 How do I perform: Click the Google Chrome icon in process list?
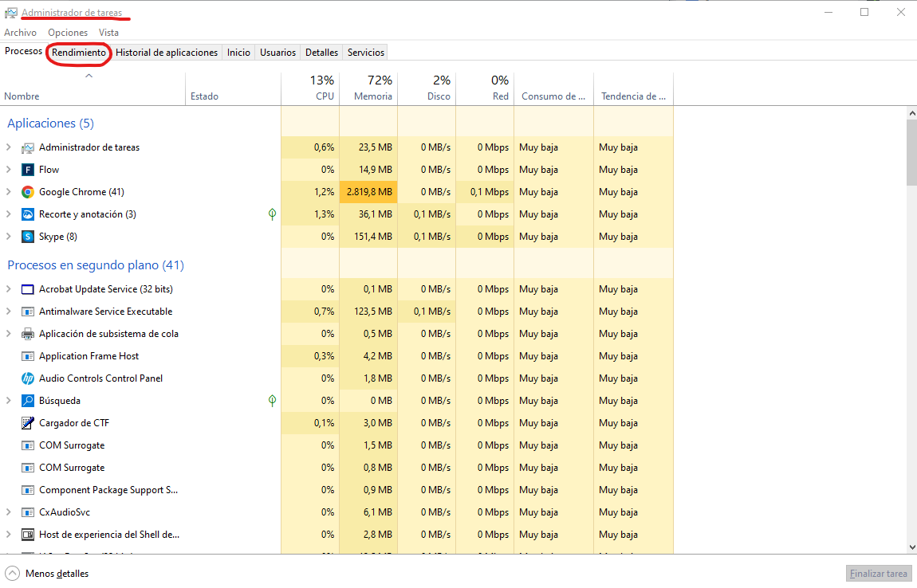[x=28, y=192]
